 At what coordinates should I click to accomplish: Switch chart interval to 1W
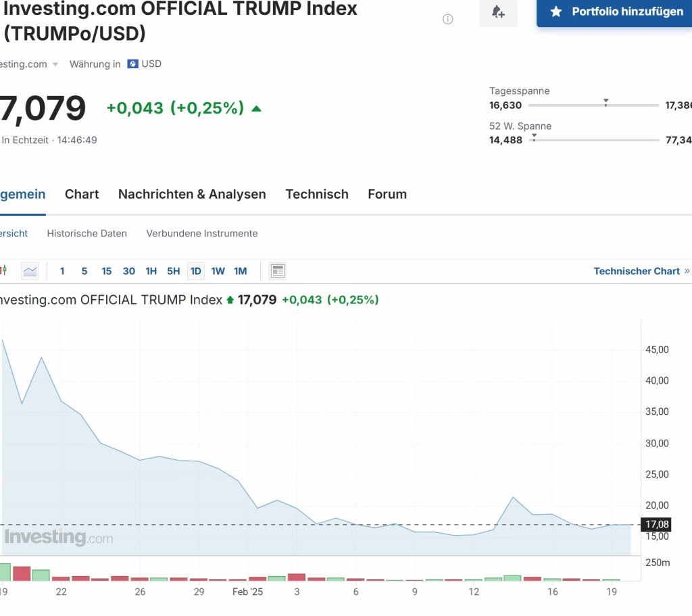click(218, 272)
